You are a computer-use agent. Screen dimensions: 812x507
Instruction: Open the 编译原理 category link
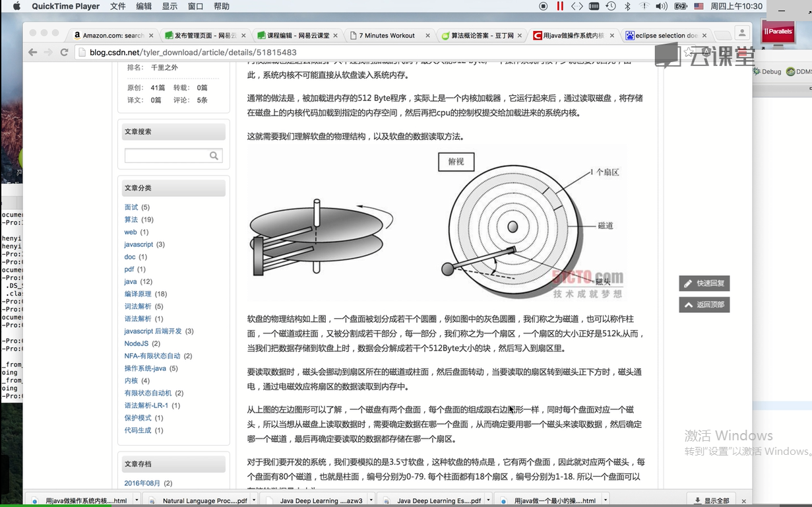(137, 294)
